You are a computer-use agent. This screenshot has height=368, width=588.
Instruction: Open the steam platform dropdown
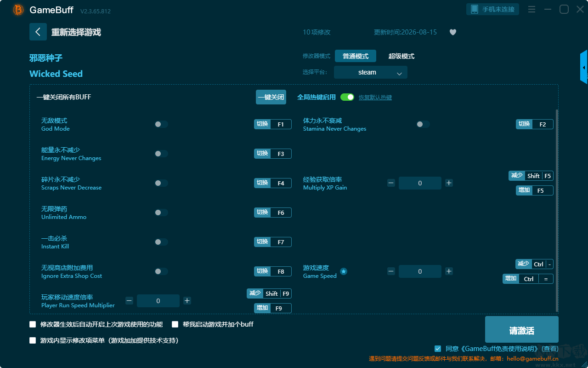(x=371, y=72)
